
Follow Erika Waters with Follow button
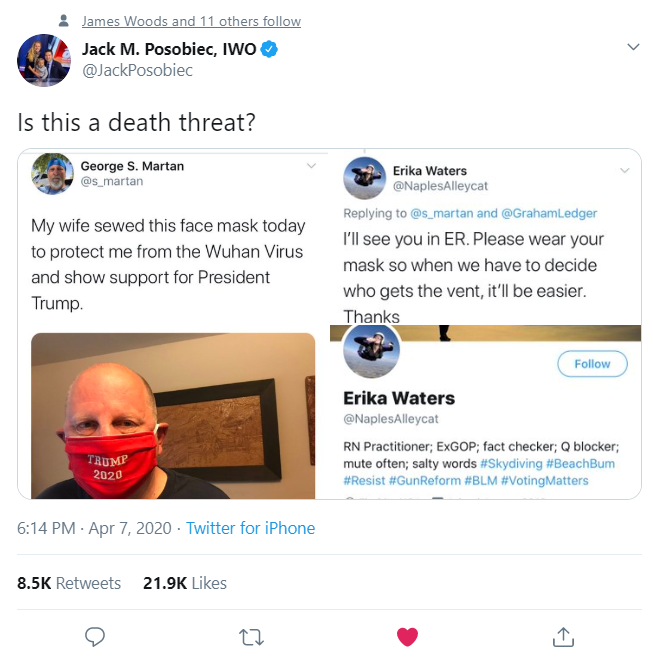592,364
